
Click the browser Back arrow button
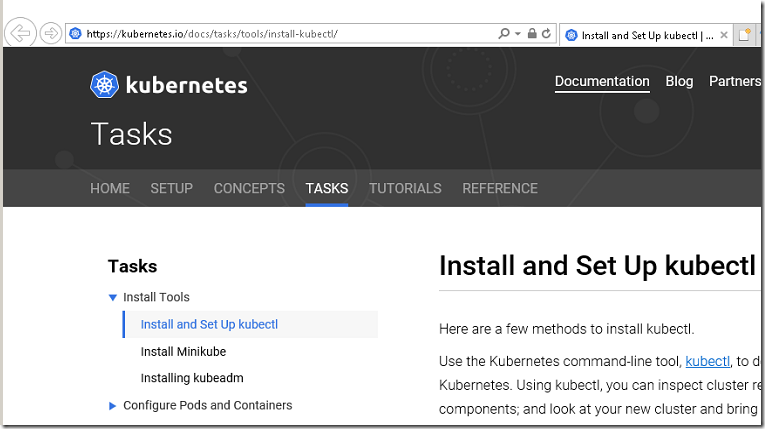20,33
